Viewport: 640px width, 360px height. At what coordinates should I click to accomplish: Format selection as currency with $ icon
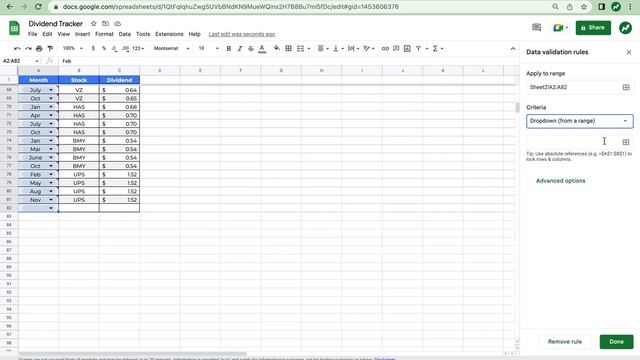pyautogui.click(x=93, y=49)
